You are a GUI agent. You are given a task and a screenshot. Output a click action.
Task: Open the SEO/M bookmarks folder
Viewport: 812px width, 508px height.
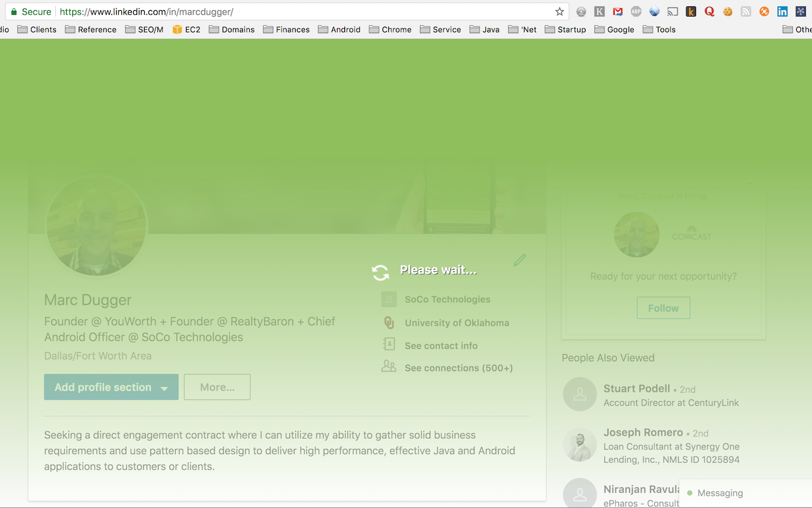click(144, 29)
